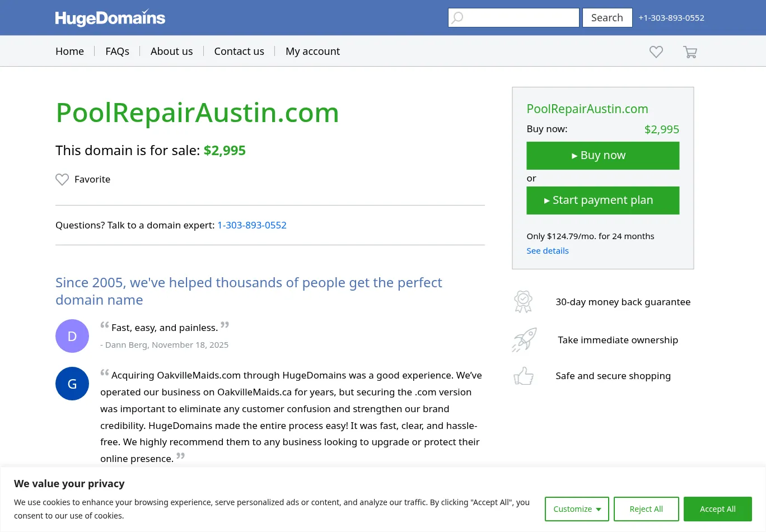Accept All cookies
This screenshot has width=766, height=532.
coord(717,509)
